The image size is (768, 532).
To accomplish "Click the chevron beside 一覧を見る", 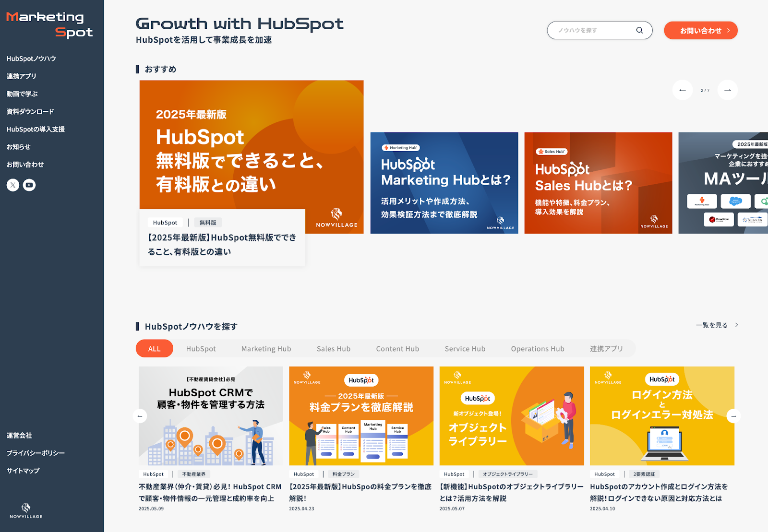I will pos(737,325).
